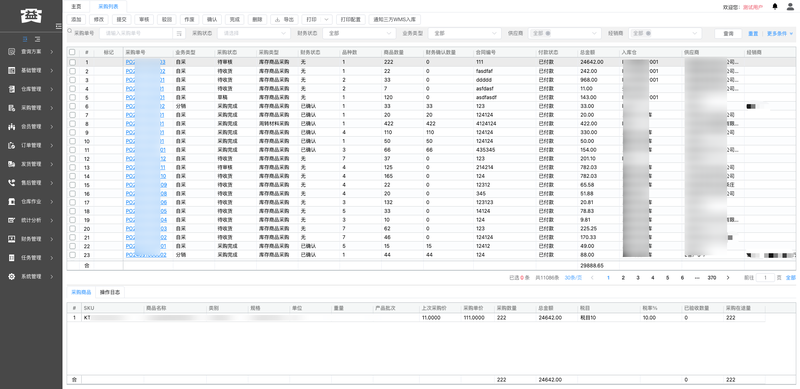Go to next page with the right arrow
The image size is (800, 389).
(x=728, y=278)
